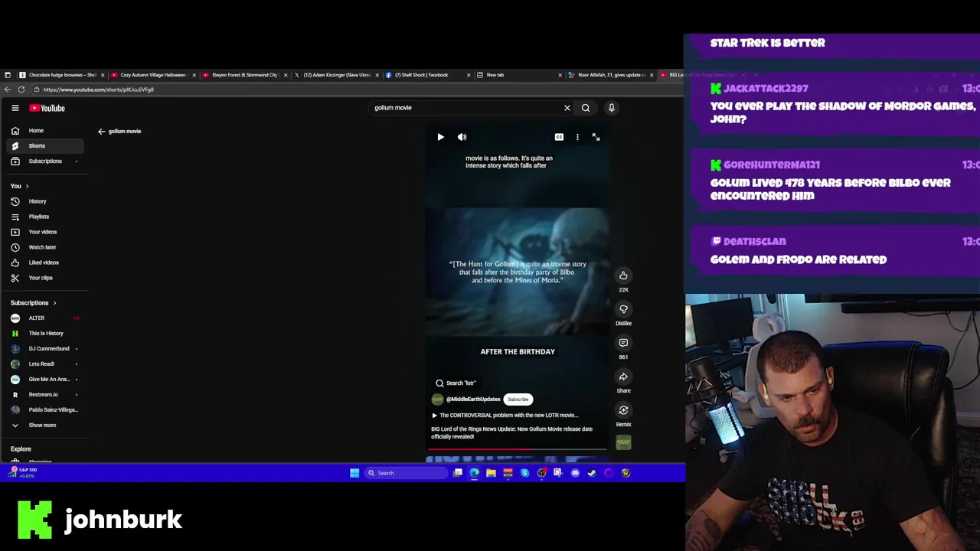Open Subscriptions in the sidebar
This screenshot has height=551, width=980.
click(44, 161)
